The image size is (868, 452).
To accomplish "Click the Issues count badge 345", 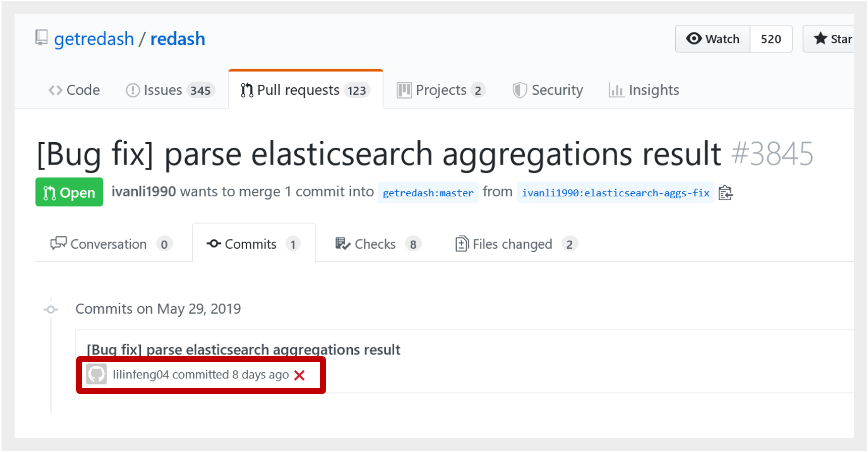I will (200, 90).
